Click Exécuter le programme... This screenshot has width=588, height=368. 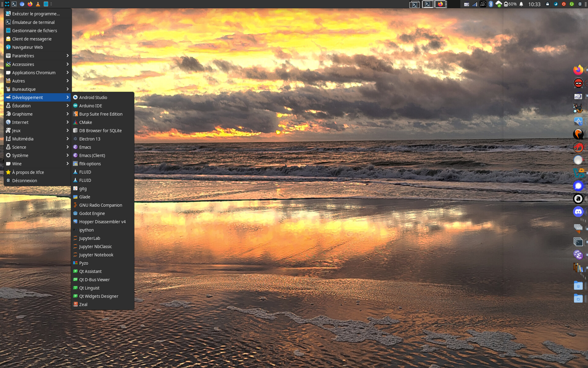pyautogui.click(x=36, y=13)
